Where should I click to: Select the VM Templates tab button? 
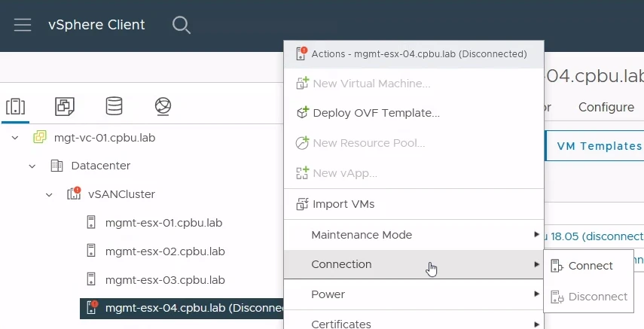point(595,146)
